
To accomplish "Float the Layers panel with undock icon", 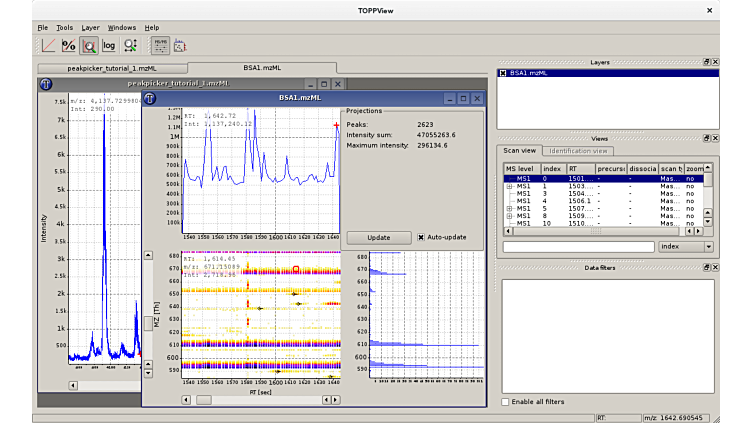I will 706,62.
